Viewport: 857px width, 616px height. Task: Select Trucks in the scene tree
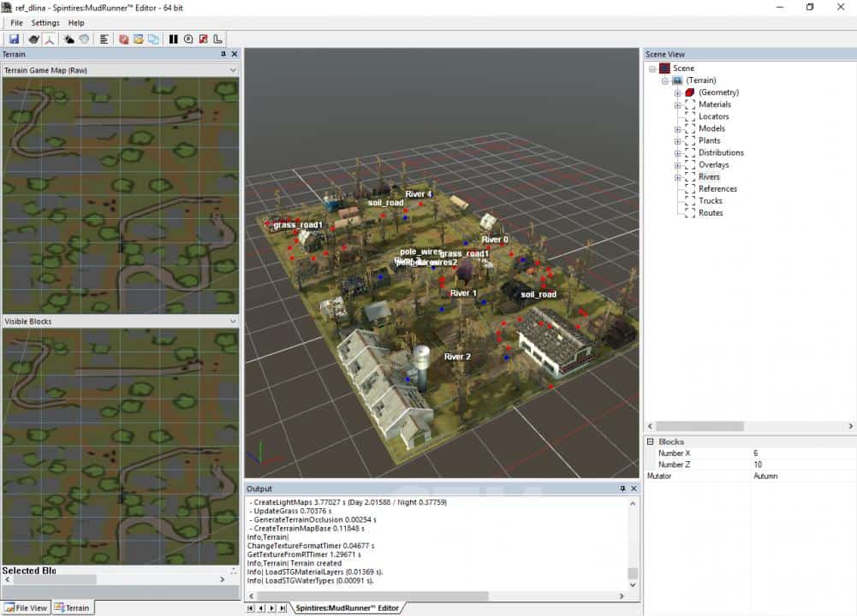(711, 201)
